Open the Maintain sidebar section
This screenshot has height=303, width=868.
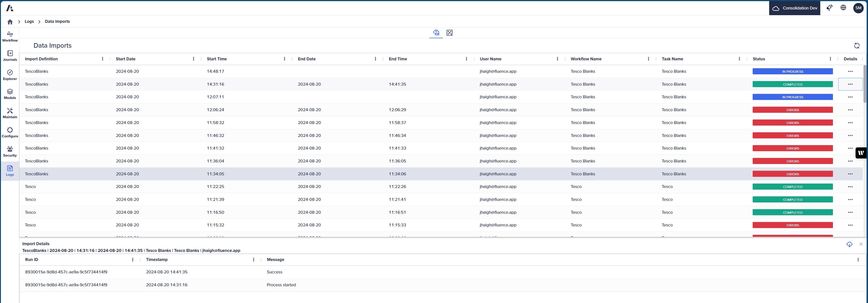pos(10,113)
